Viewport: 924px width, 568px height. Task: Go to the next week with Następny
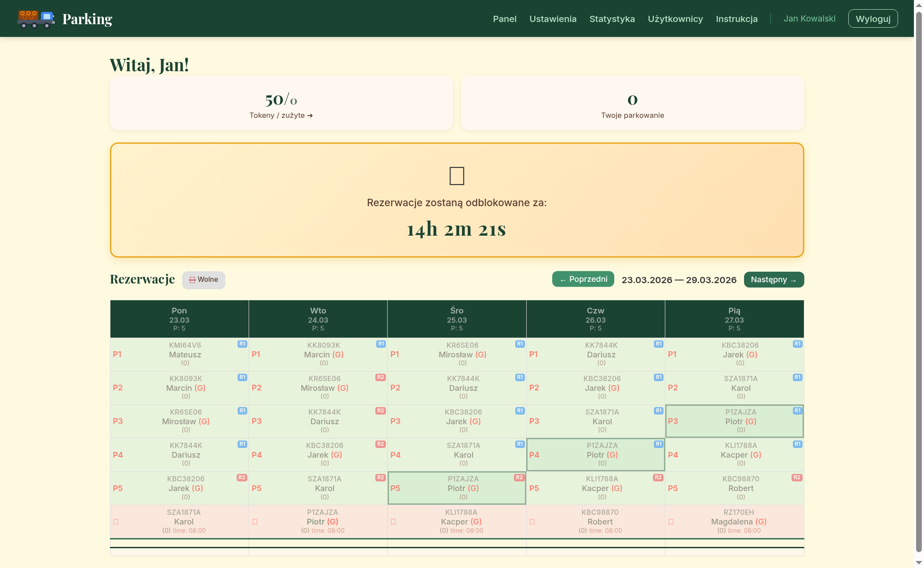click(x=774, y=280)
